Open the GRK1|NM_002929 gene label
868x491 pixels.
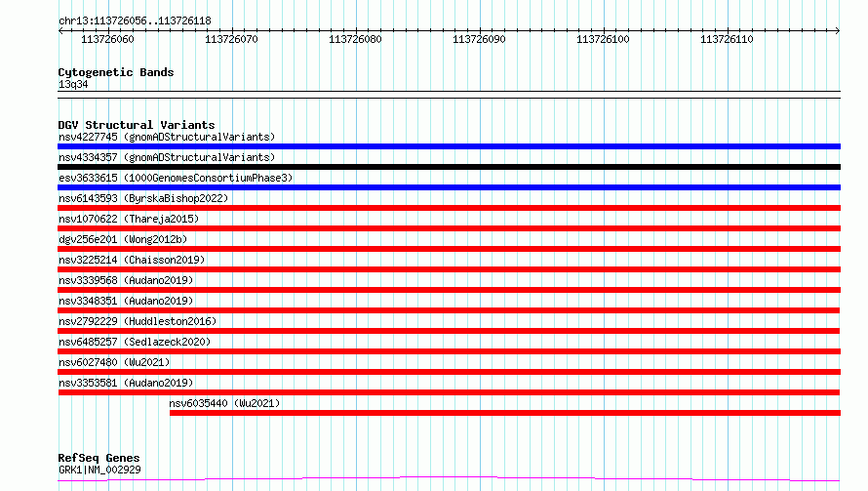[99, 470]
